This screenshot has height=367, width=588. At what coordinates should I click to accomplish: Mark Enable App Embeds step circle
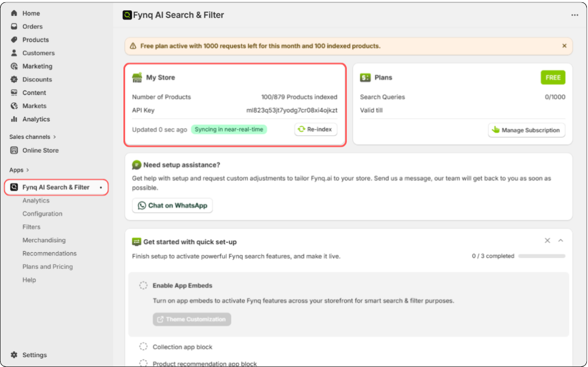coord(143,285)
